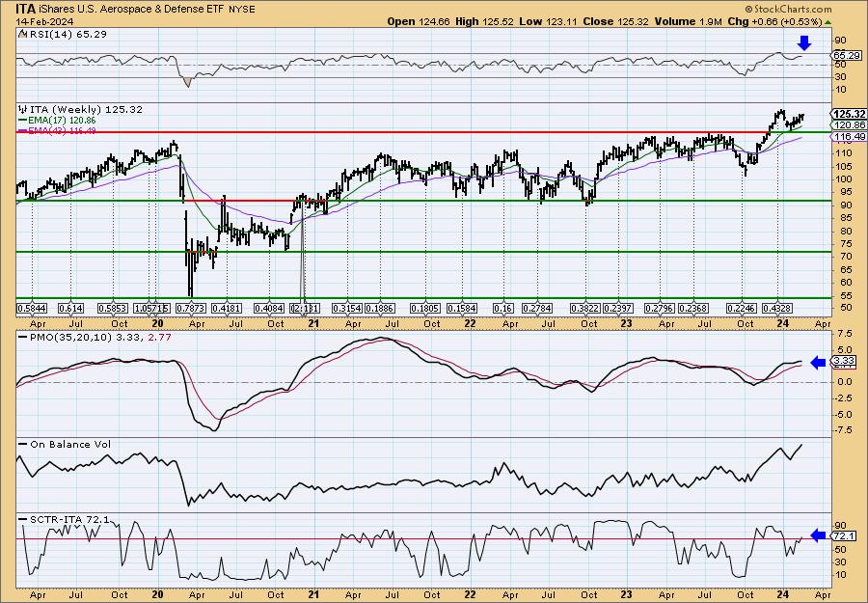Click the 65.29 value tag on the RSI axis
Image resolution: width=868 pixels, height=603 pixels.
(x=847, y=55)
